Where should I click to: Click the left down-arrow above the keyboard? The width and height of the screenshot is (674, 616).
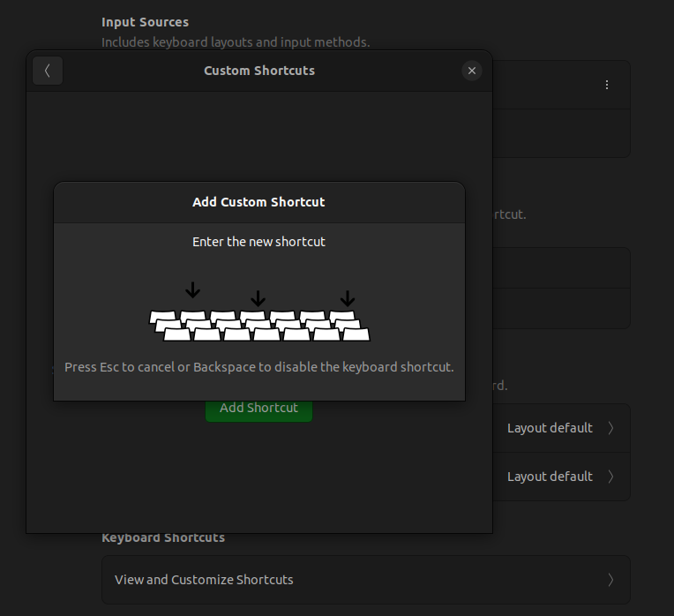[193, 290]
